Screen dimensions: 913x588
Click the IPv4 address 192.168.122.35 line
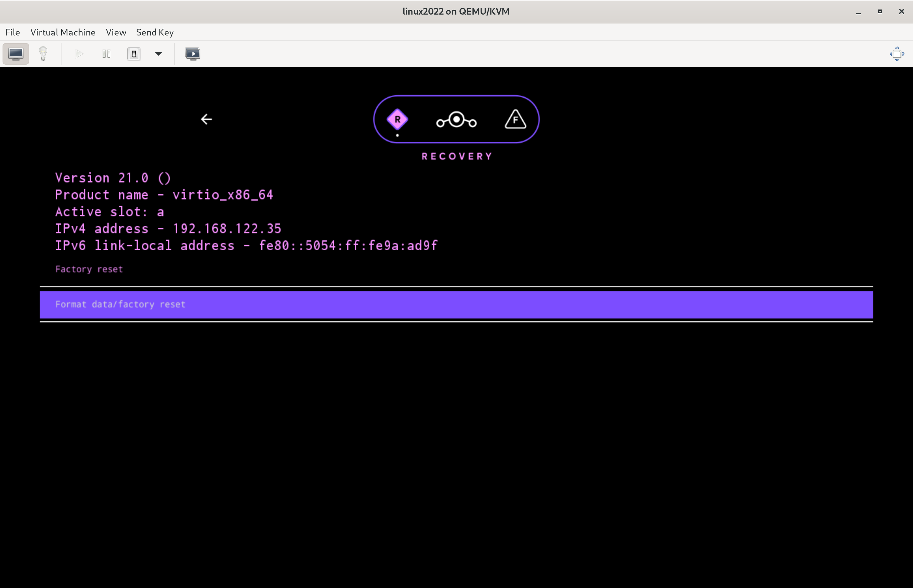point(168,228)
